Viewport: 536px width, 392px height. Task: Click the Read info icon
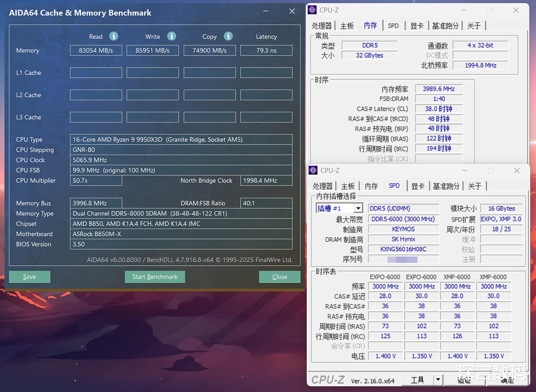point(114,36)
